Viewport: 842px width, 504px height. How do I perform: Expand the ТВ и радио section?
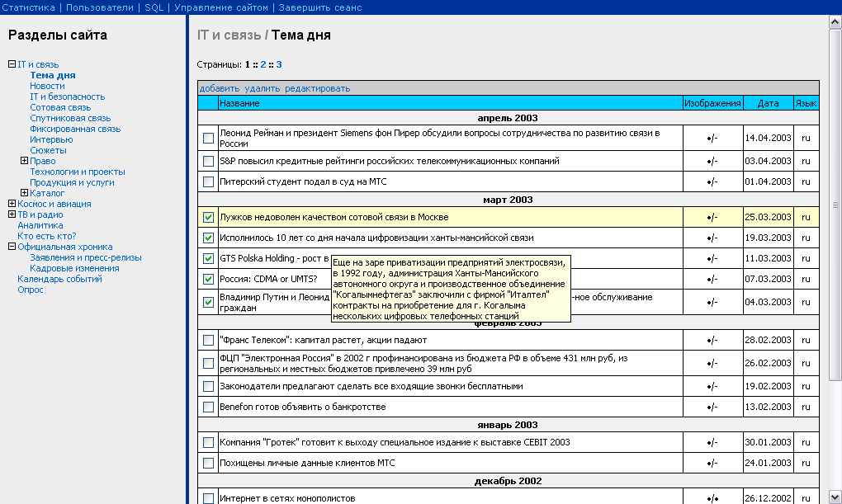[12, 214]
